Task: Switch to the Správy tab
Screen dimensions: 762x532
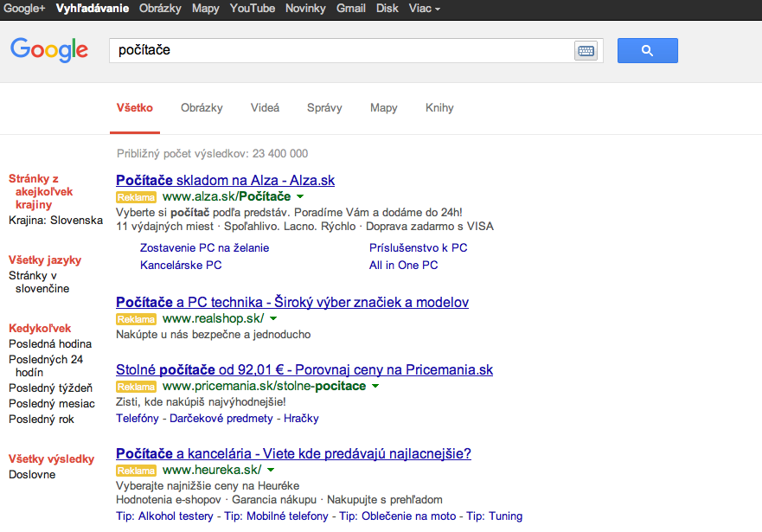Action: pyautogui.click(x=324, y=108)
